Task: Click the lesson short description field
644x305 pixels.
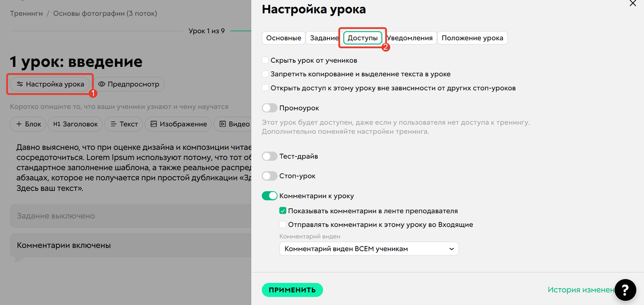Action: tap(119, 107)
